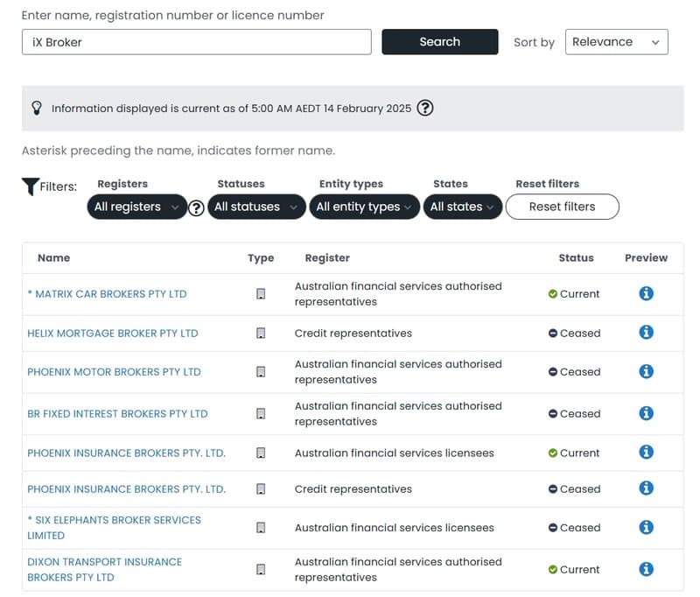This screenshot has height=597, width=700.
Task: Click green Current status icon for Matrix Car Brokers
Action: [553, 294]
